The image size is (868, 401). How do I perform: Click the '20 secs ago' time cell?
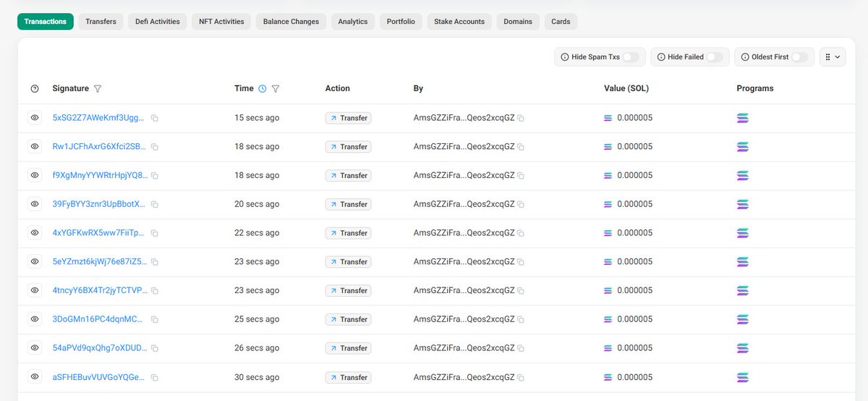click(257, 204)
